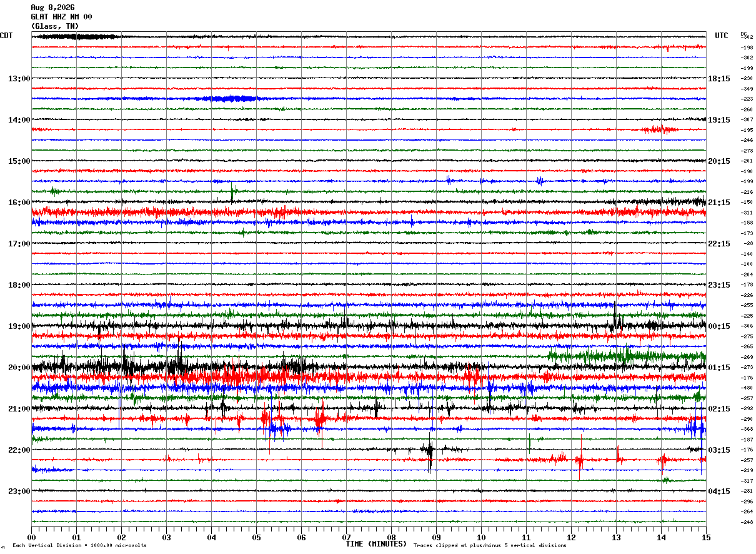This screenshot has height=554, width=756.
Task: Click the DC offset value -150
Action: coord(747,202)
